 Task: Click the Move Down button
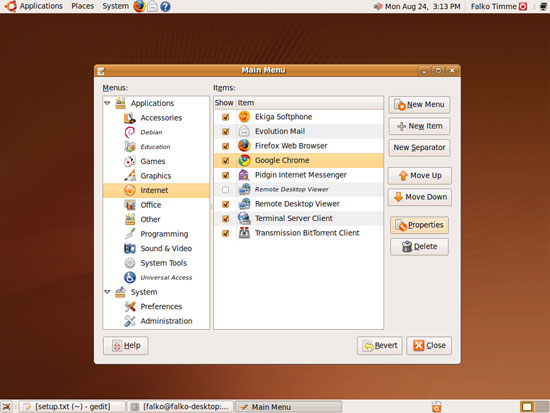(420, 197)
